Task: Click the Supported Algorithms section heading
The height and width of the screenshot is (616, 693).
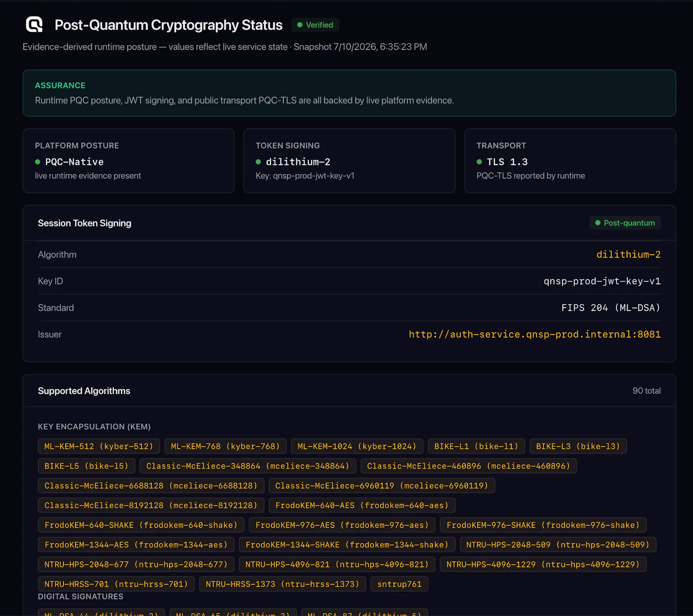Action: pyautogui.click(x=84, y=391)
